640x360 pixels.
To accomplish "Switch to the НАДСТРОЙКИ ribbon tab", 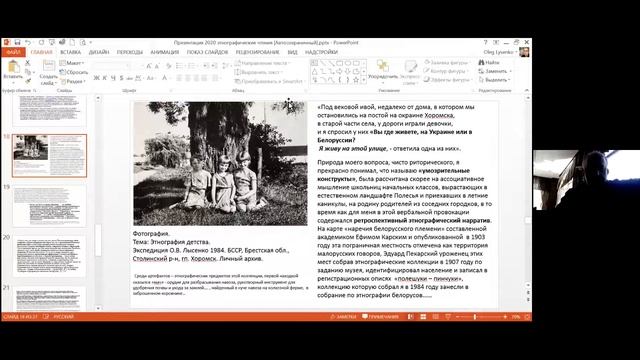I will click(x=321, y=52).
